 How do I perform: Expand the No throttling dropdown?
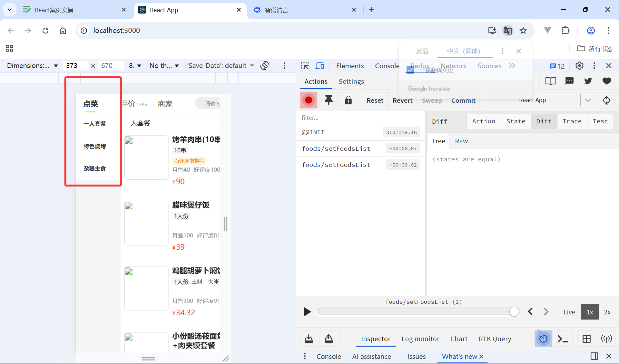164,66
